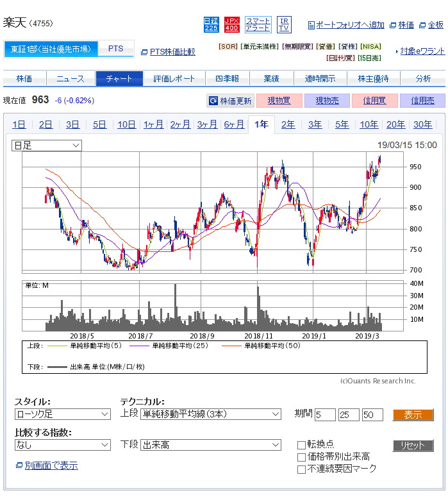The image size is (448, 502).
Task: Click the period field containing 25
Action: [349, 415]
